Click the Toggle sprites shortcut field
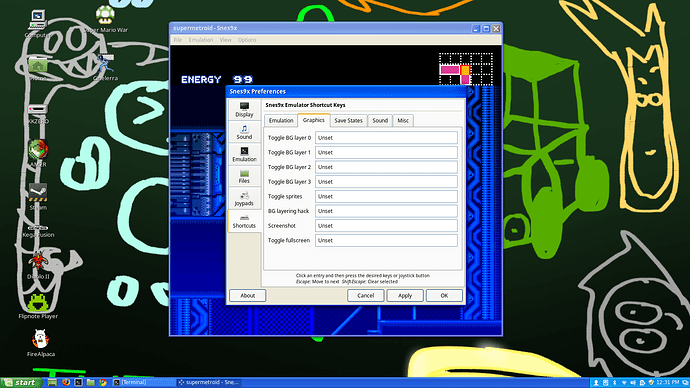 coord(386,196)
